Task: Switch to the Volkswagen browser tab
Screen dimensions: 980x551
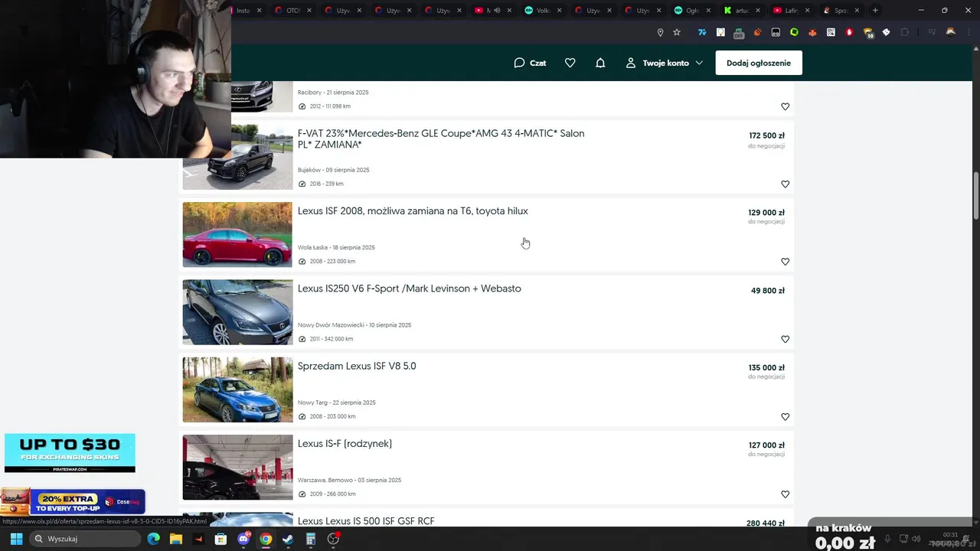Action: (541, 11)
